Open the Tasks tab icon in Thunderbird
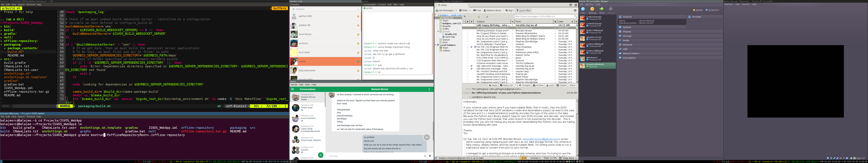 point(576,5)
